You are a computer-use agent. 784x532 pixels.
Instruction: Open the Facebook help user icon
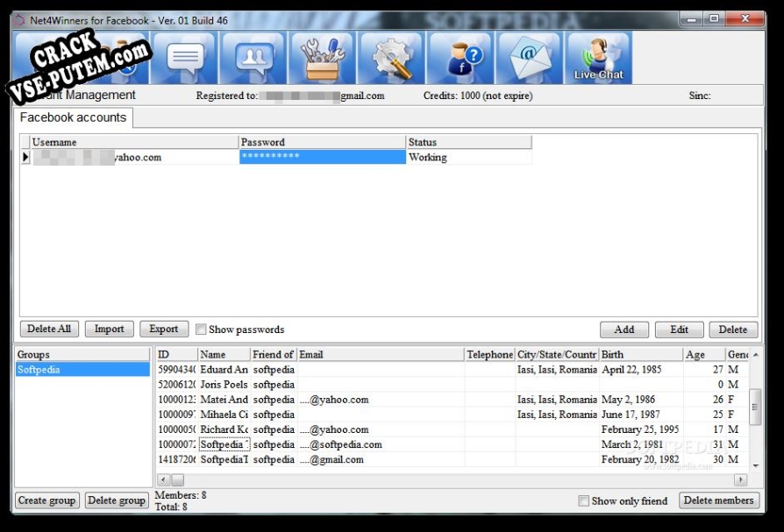pos(461,58)
